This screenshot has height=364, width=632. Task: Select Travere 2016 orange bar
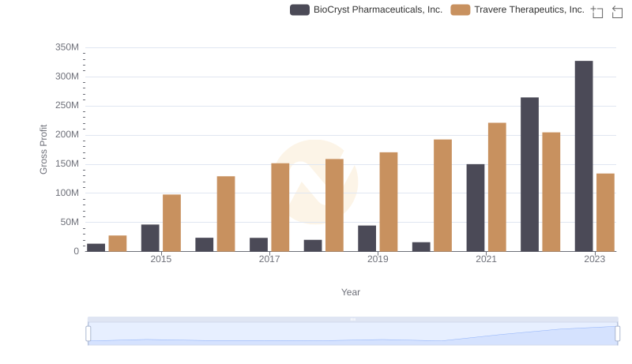coord(226,214)
